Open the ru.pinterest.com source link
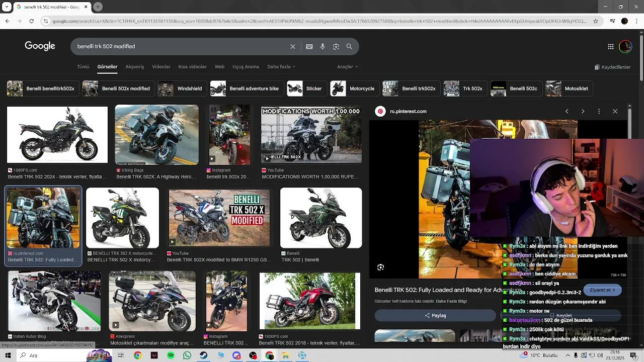Screen dimensions: 644x362 [408, 111]
